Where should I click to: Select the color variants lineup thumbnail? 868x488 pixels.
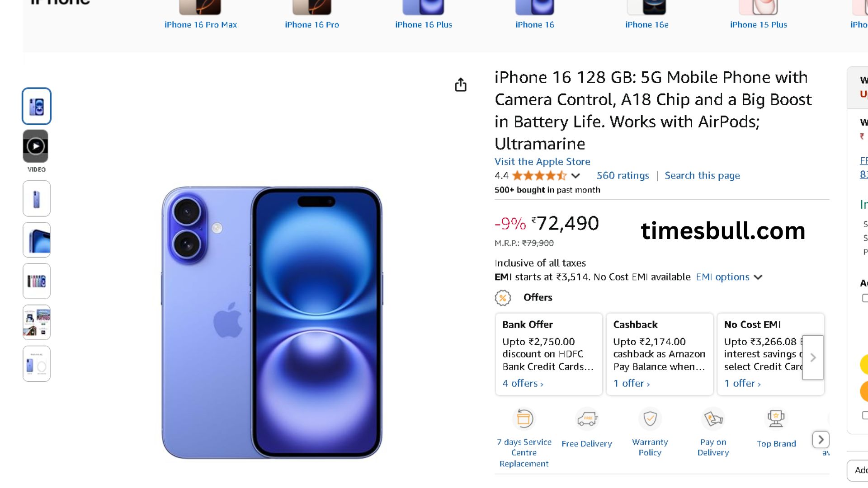tap(37, 281)
